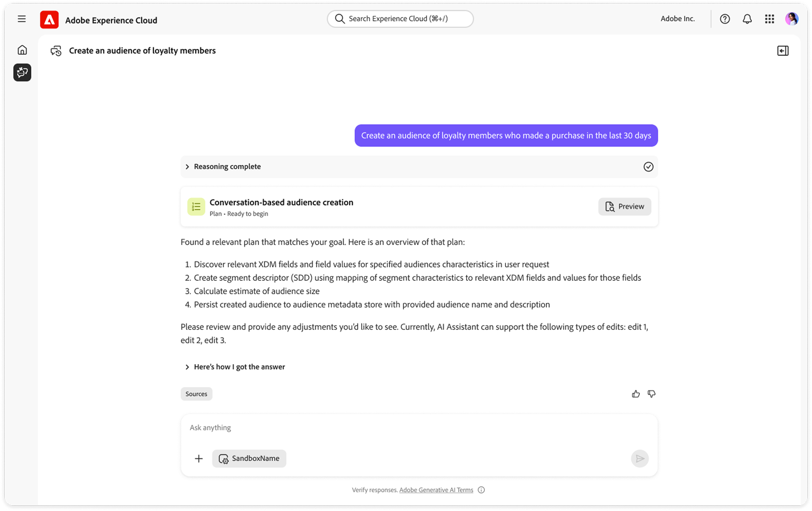The height and width of the screenshot is (511, 812).
Task: Click the Ask anything input field
Action: [419, 428]
